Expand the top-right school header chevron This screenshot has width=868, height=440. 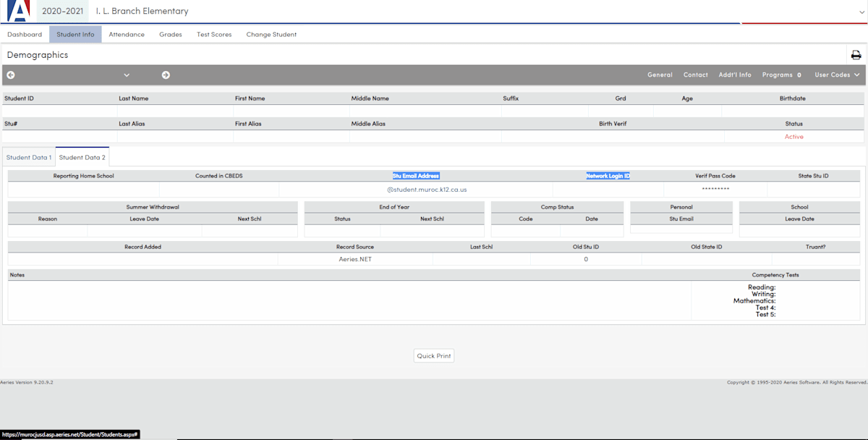859,12
